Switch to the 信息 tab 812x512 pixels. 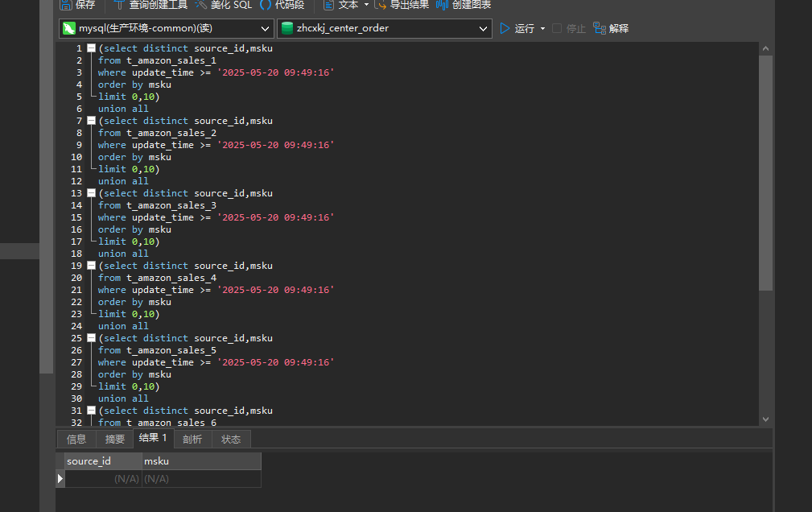click(76, 440)
